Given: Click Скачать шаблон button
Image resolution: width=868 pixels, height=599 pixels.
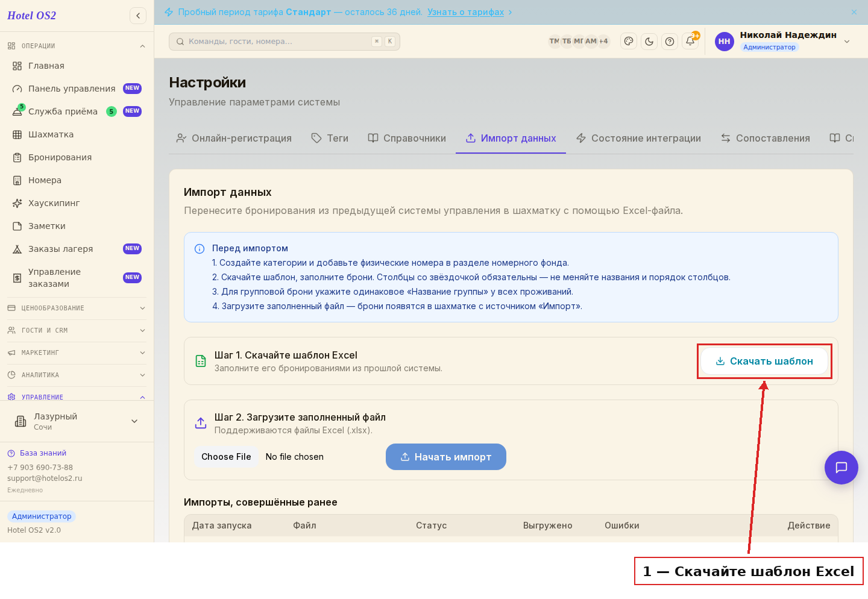Looking at the screenshot, I should pyautogui.click(x=764, y=361).
